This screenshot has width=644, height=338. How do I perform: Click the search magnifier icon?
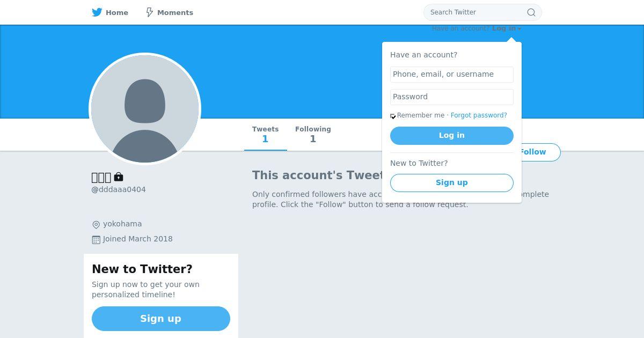coord(531,12)
